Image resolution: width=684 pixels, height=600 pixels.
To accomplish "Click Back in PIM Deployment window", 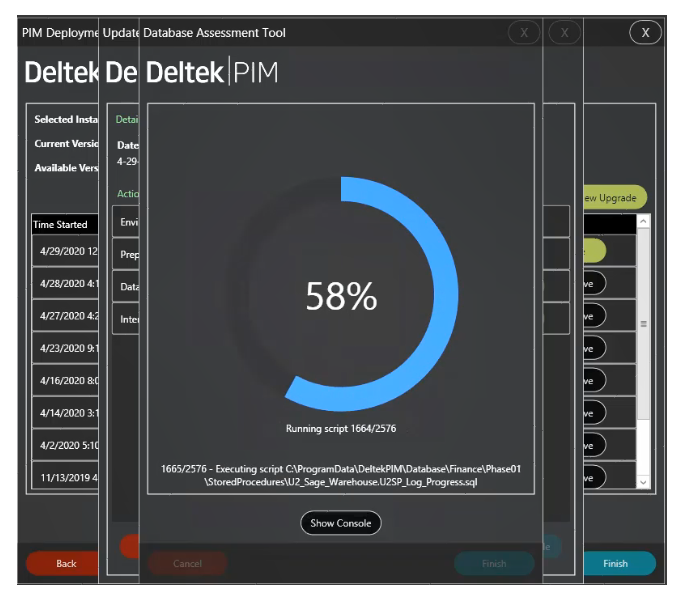I will [63, 563].
